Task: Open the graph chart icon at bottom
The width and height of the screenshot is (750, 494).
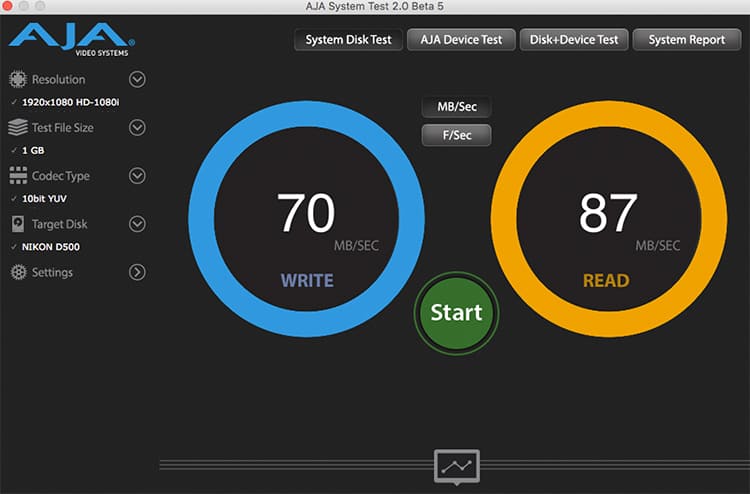Action: (x=456, y=466)
